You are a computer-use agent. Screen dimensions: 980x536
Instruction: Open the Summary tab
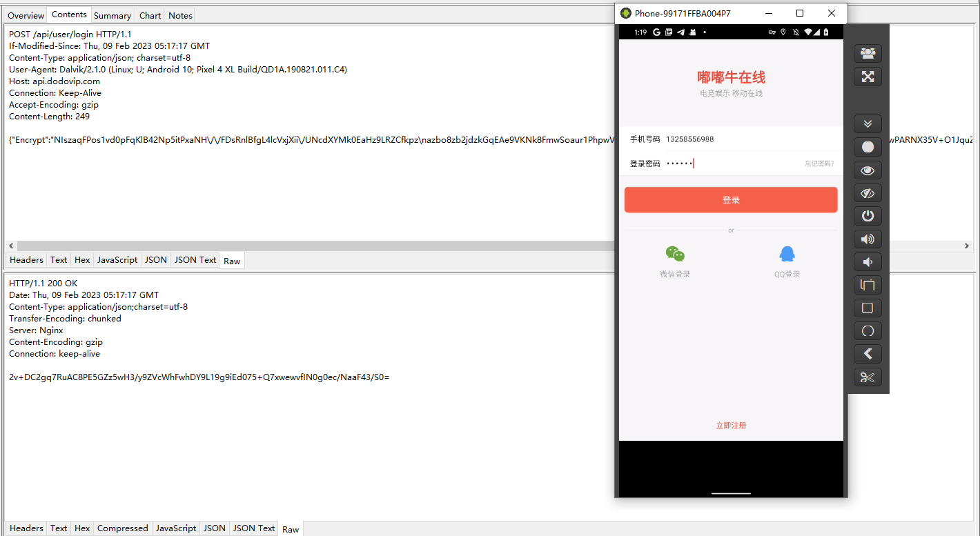click(112, 15)
